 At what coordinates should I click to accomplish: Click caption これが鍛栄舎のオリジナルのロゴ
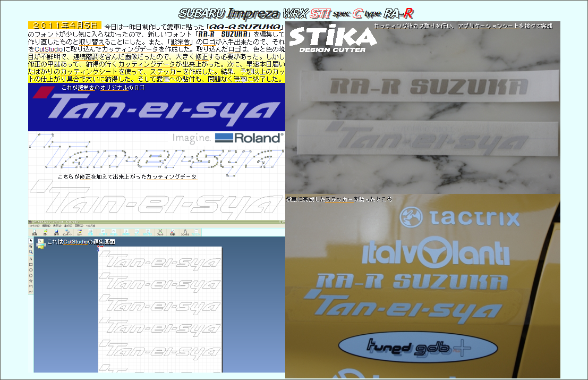tap(103, 88)
